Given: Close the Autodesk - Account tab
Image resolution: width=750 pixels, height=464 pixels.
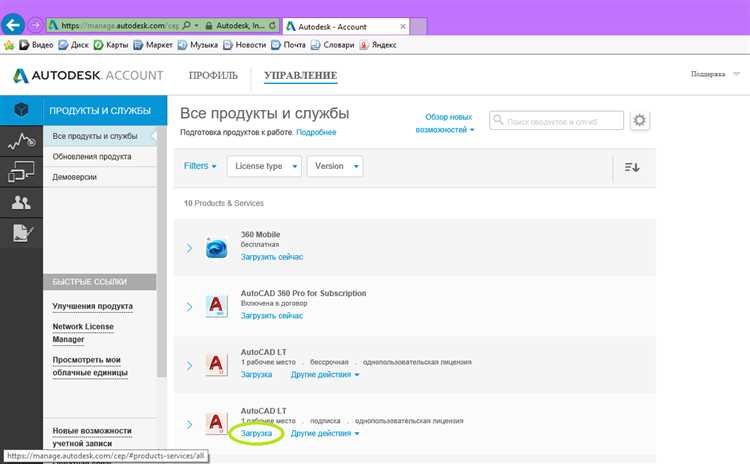Looking at the screenshot, I should pos(403,26).
